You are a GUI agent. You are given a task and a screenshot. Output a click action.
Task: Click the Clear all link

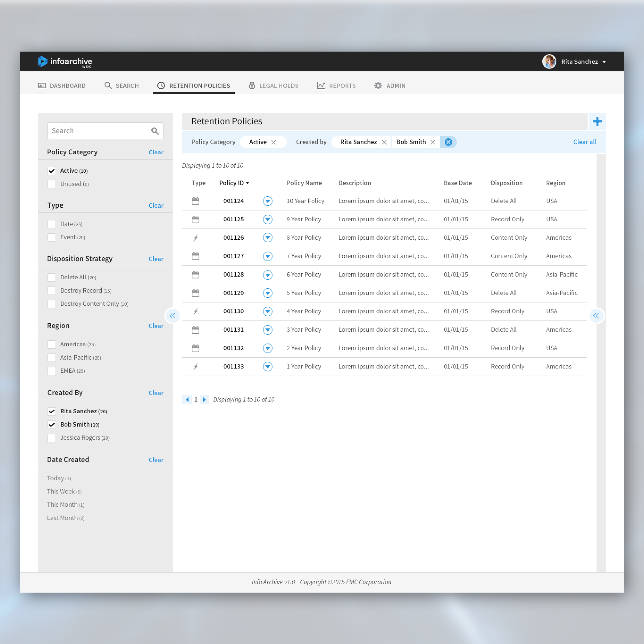pyautogui.click(x=584, y=142)
